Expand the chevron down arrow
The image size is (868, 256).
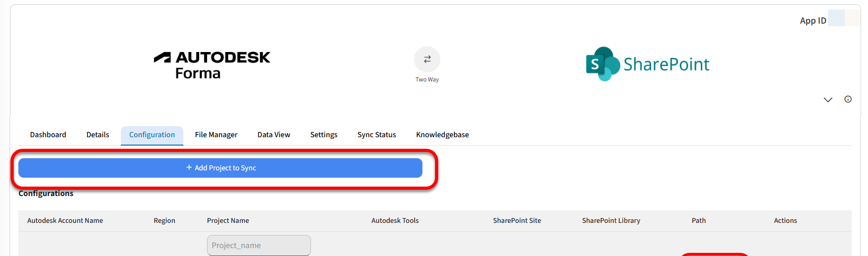(828, 100)
